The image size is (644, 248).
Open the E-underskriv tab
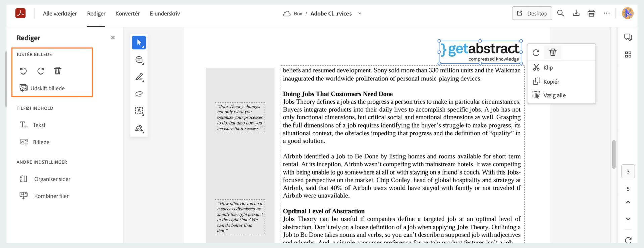165,14
